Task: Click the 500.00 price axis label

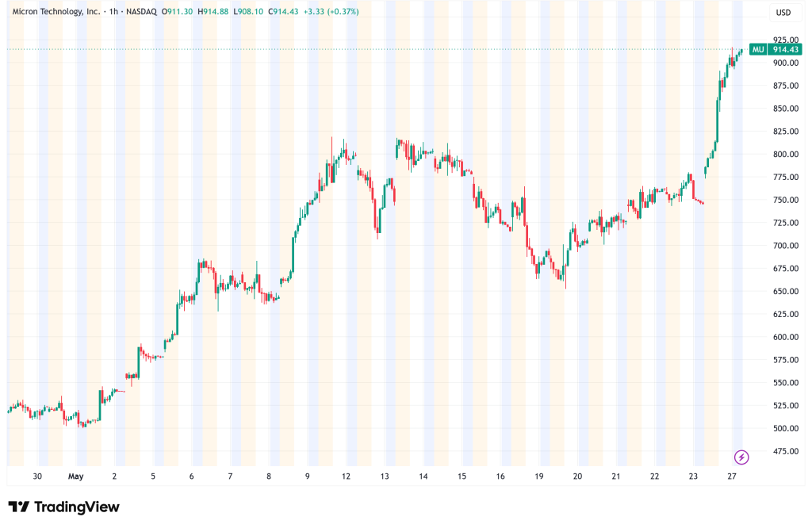Action: 786,428
